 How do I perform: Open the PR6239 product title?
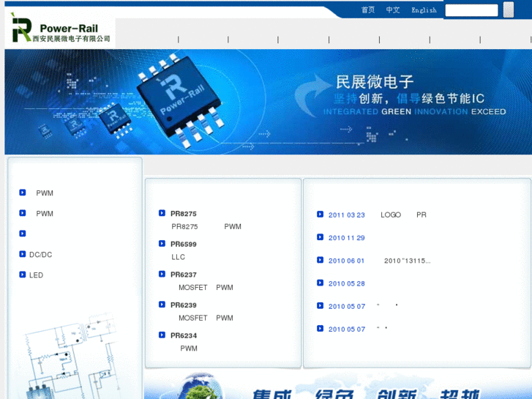pyautogui.click(x=183, y=305)
